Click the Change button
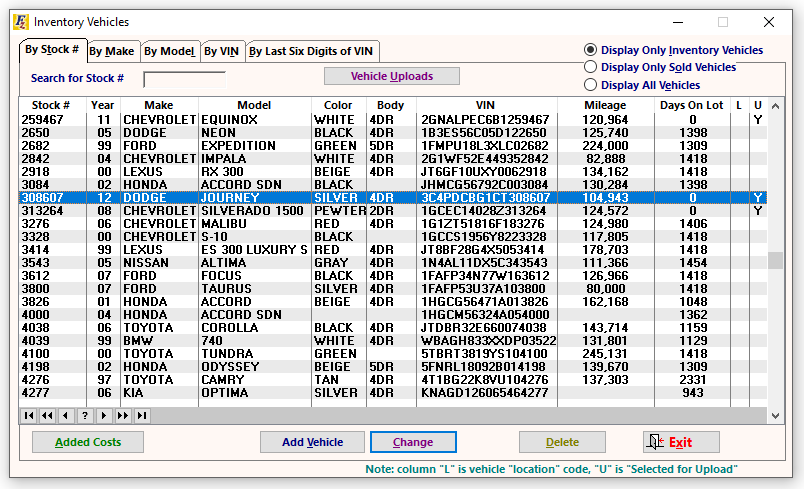This screenshot has height=489, width=804. 413,442
